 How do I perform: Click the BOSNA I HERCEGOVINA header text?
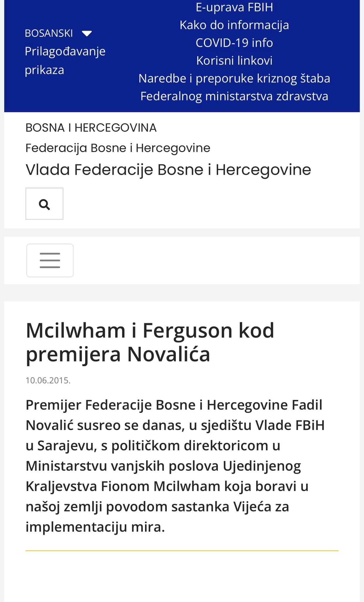pyautogui.click(x=91, y=128)
